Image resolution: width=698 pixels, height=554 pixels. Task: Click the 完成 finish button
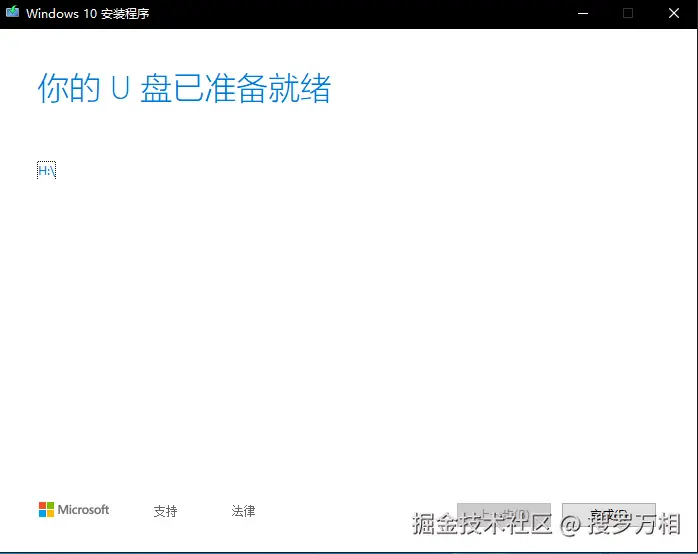click(609, 515)
